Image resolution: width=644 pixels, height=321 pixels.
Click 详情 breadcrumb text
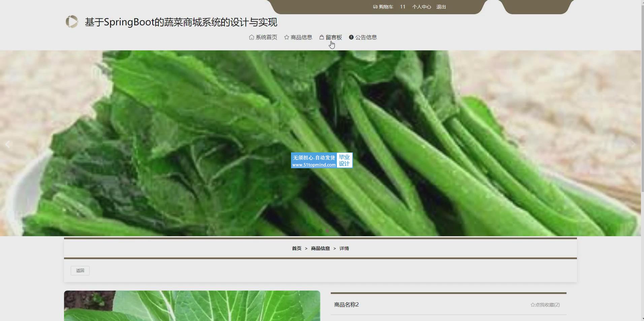[344, 249]
